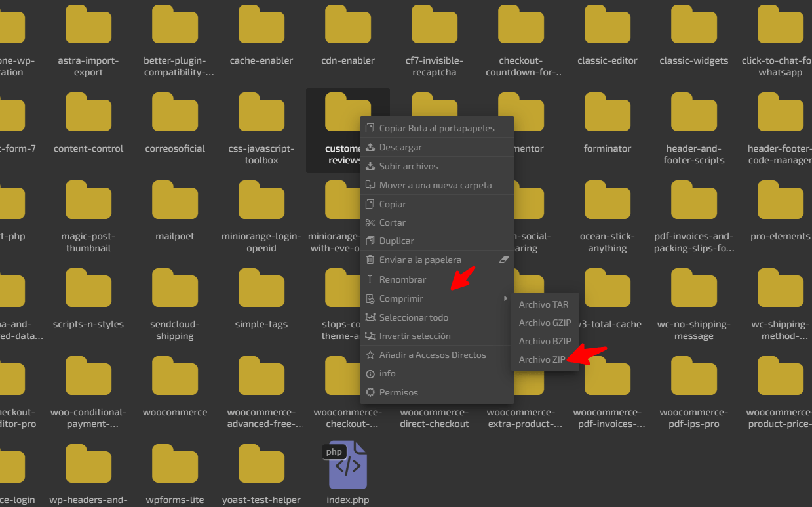Select Mover a una nueva carpeta
812x507 pixels.
(437, 185)
